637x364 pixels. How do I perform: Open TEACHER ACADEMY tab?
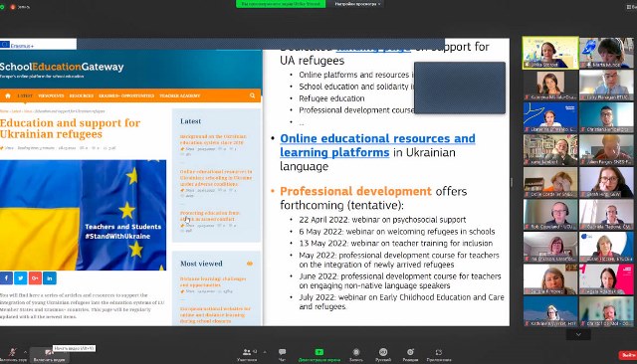pos(179,95)
